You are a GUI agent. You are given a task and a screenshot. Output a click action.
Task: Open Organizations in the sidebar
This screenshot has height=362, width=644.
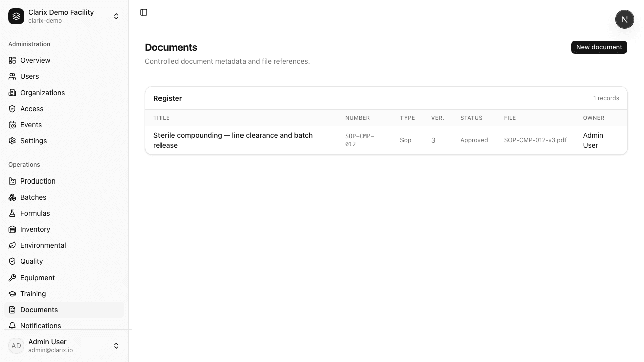pyautogui.click(x=64, y=93)
